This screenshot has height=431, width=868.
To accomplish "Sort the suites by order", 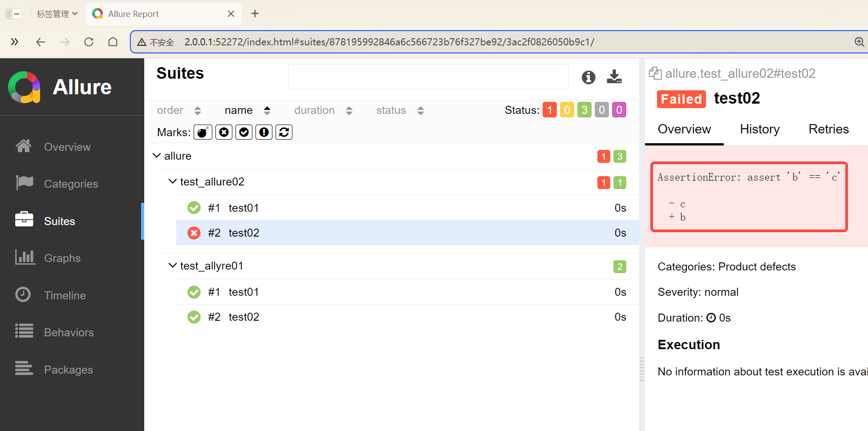I will click(179, 110).
